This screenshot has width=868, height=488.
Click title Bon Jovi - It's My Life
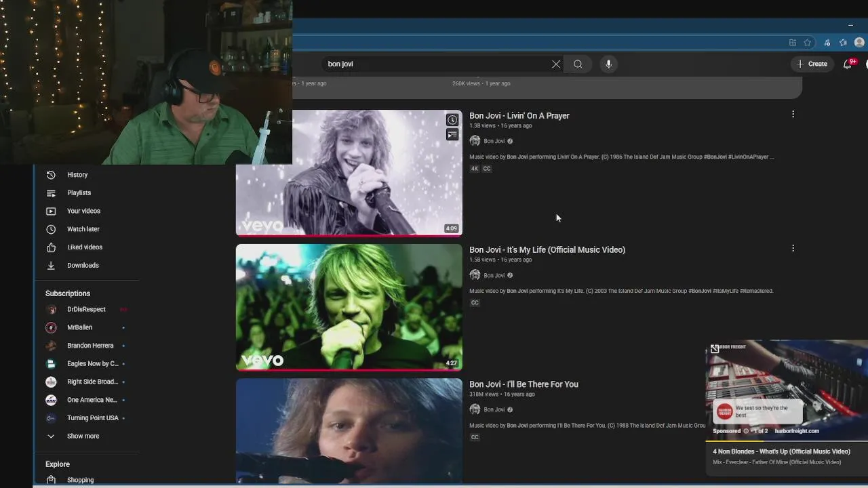[x=547, y=250]
